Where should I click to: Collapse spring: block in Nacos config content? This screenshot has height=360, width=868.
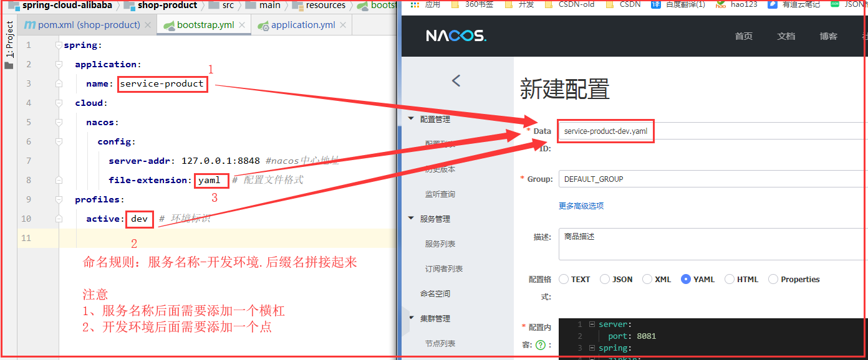(592, 348)
